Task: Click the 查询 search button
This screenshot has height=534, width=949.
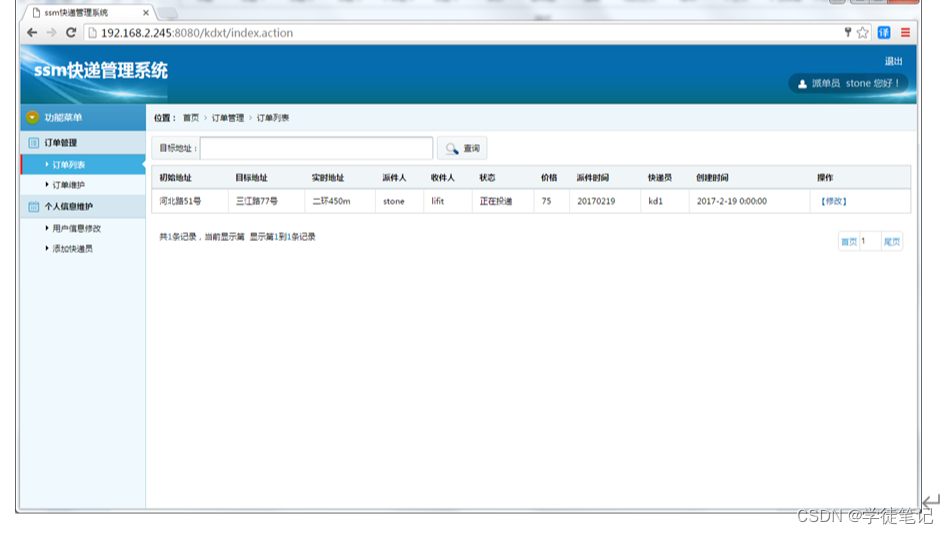Action: (x=462, y=148)
